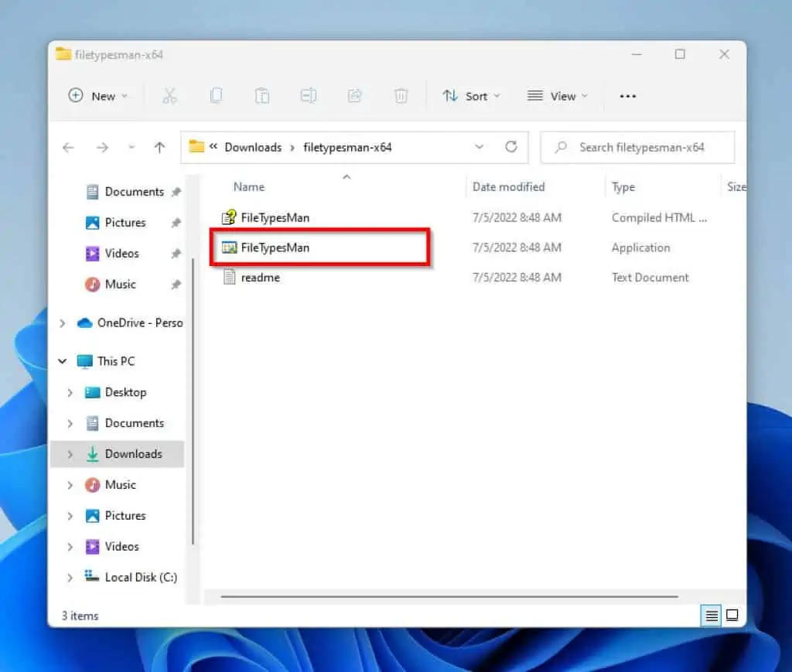The width and height of the screenshot is (792, 672).
Task: Cut the selected file using toolbar icon
Action: point(170,95)
